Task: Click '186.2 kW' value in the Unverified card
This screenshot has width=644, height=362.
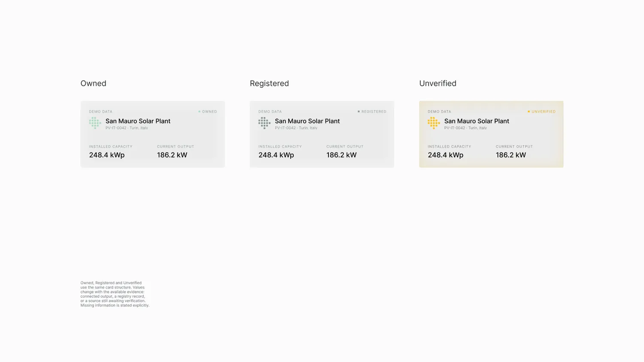Action: tap(511, 155)
